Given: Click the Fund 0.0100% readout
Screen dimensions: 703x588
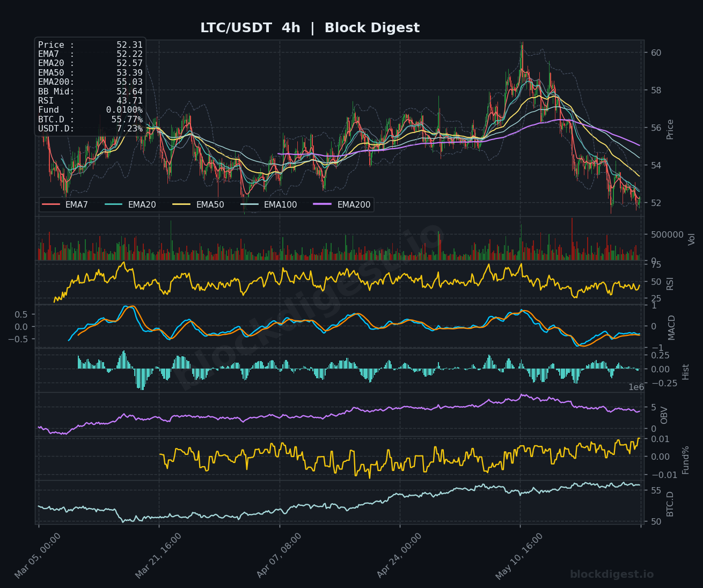Looking at the screenshot, I should pos(90,110).
